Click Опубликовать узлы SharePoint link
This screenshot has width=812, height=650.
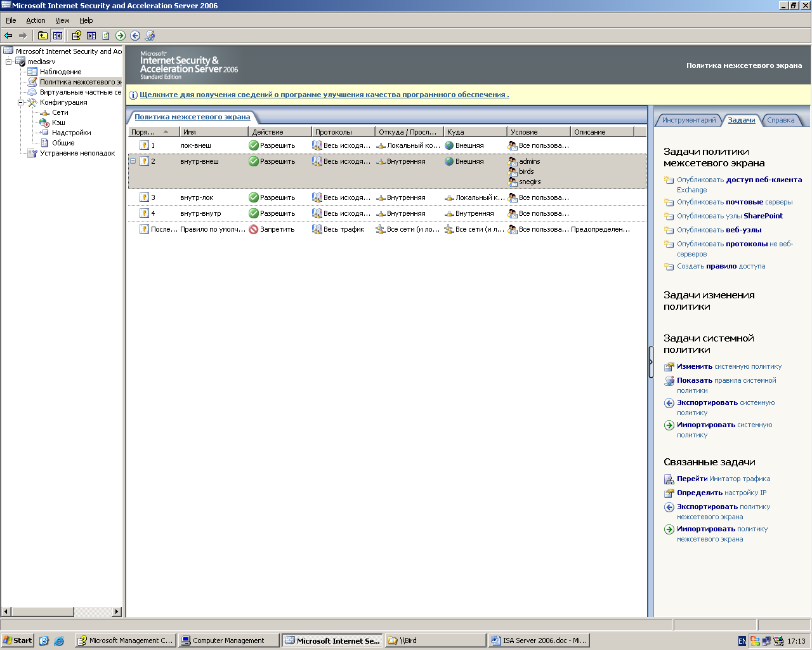coord(730,216)
